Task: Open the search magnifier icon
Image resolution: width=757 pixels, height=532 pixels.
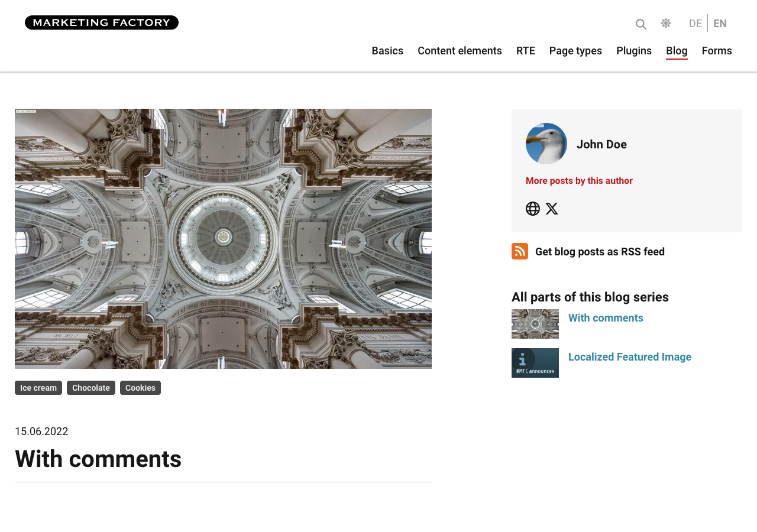Action: (641, 24)
